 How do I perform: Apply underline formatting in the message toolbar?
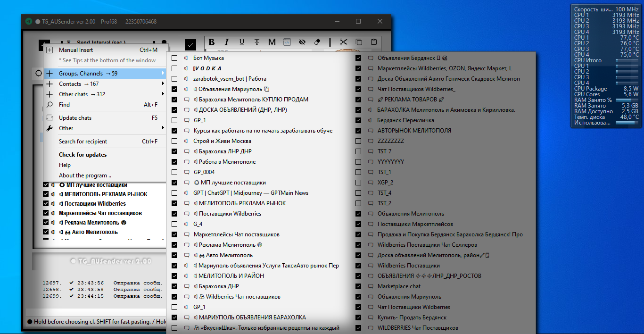[x=242, y=42]
